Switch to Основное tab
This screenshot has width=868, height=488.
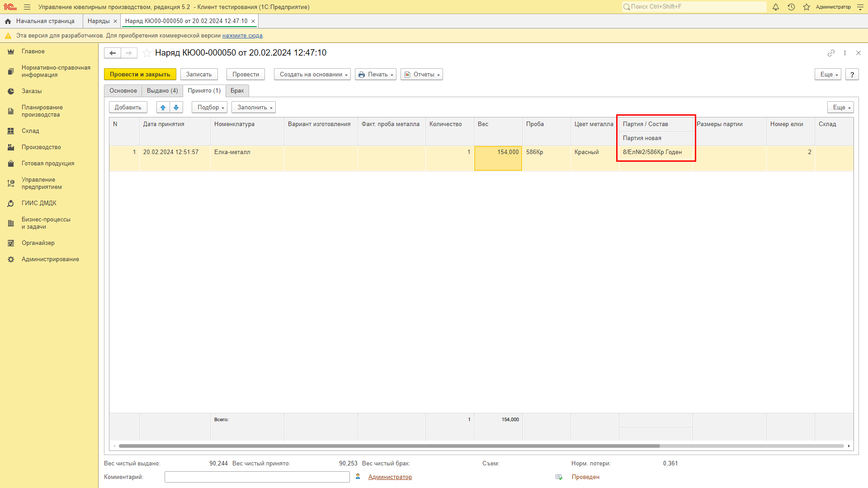click(x=123, y=91)
